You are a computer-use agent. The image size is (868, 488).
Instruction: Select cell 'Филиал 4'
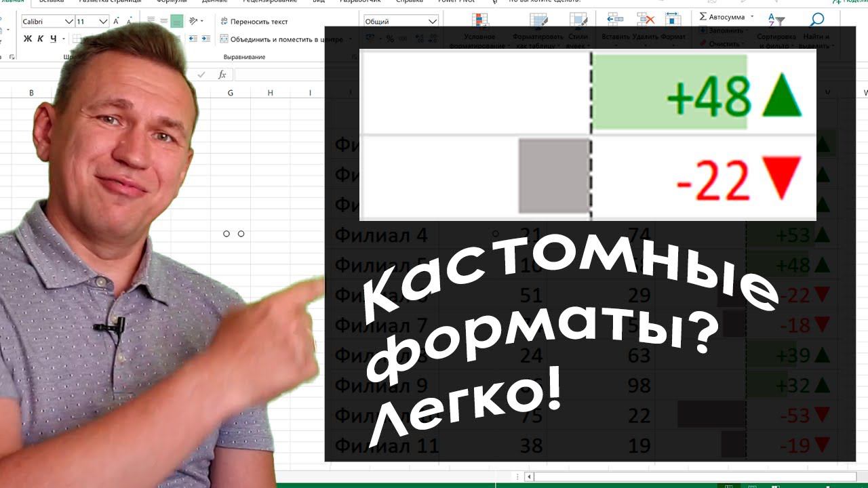coord(381,235)
